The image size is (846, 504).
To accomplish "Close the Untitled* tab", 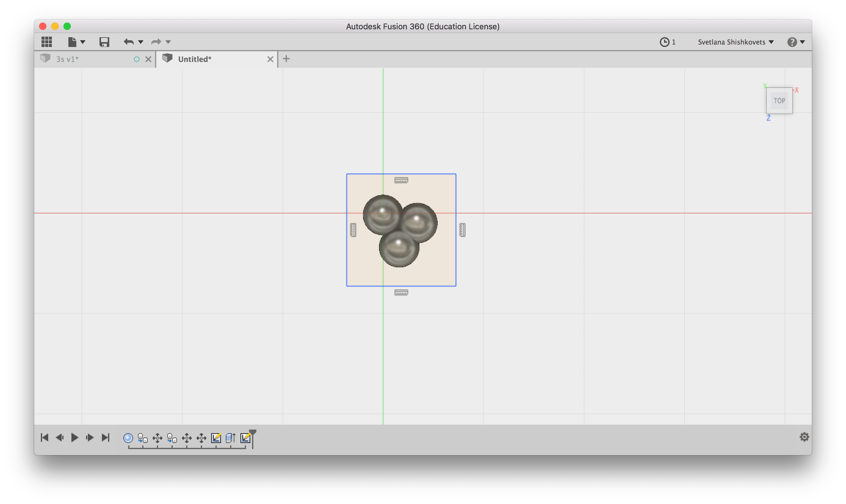I will point(270,59).
